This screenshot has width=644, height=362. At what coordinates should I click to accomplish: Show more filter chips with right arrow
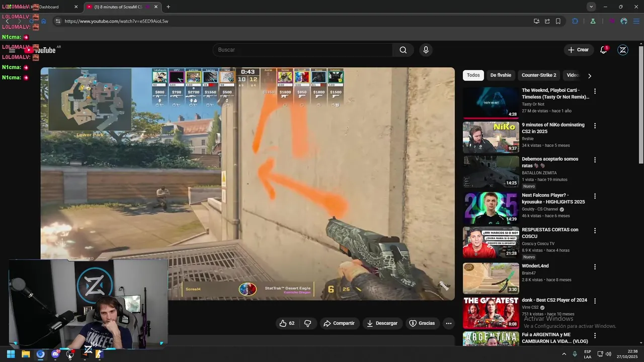pyautogui.click(x=590, y=75)
